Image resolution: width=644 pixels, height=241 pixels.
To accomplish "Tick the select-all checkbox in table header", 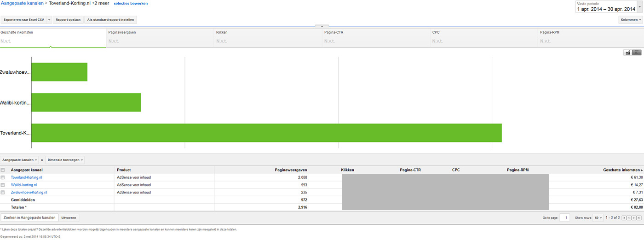I will point(3,170).
